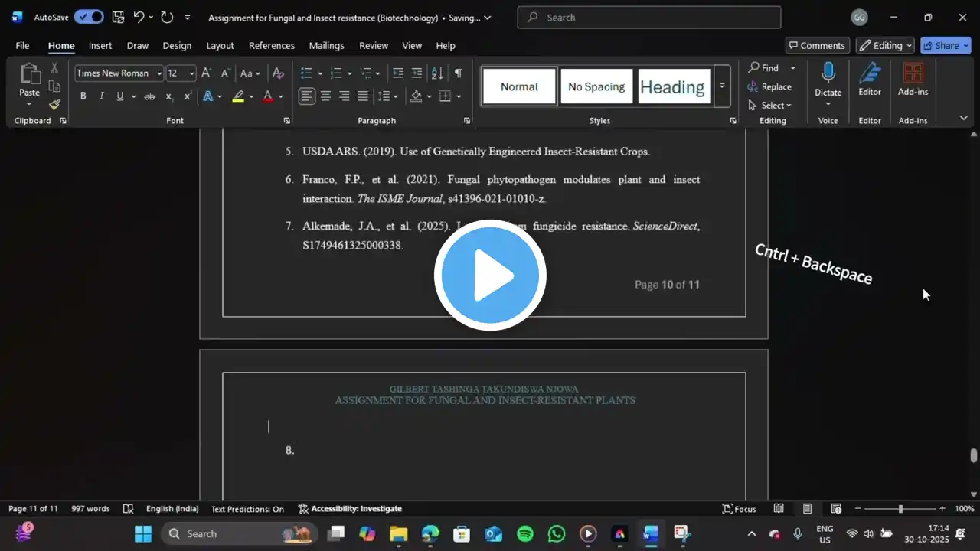Open the References tab
The image size is (980, 551).
(272, 45)
